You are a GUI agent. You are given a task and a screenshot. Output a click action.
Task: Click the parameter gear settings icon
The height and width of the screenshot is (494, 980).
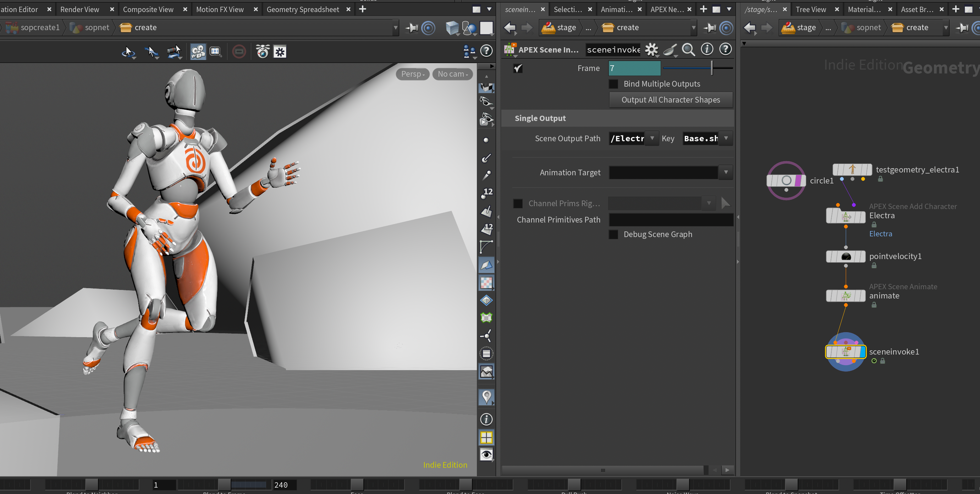tap(652, 49)
